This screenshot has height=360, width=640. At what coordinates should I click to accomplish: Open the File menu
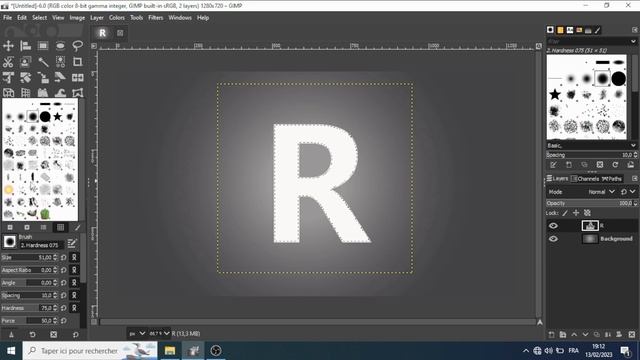click(8, 18)
